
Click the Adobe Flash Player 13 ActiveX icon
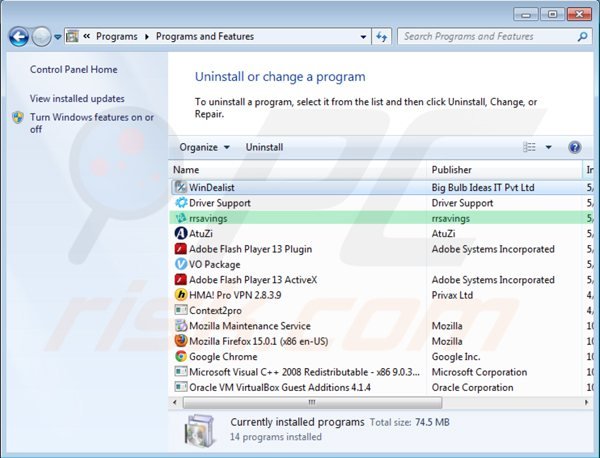pos(181,279)
